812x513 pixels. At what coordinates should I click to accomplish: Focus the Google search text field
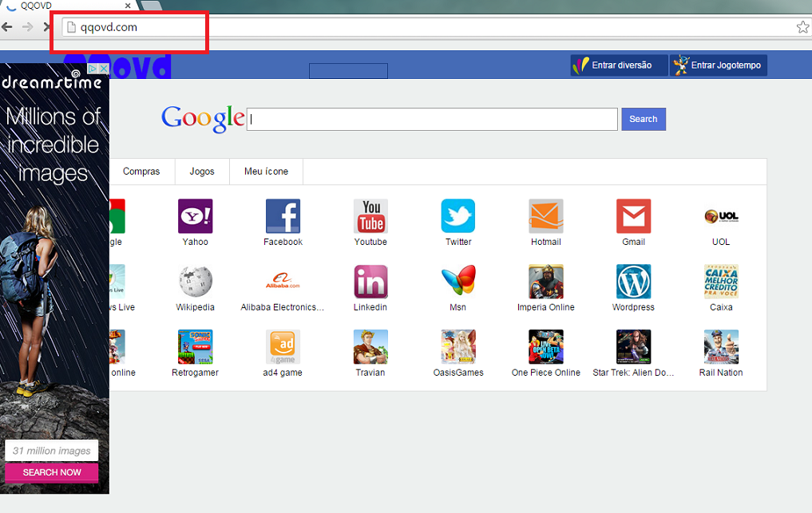(x=432, y=120)
